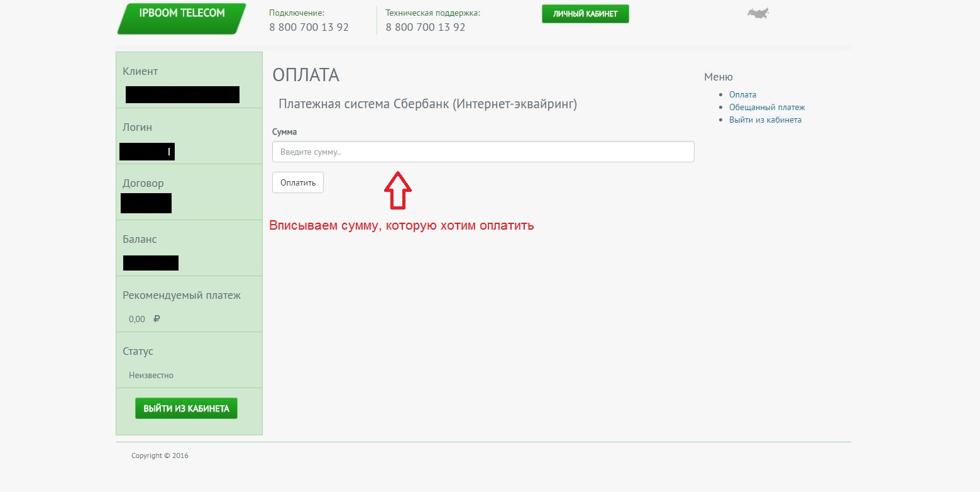Viewport: 980px width, 492px height.
Task: Click the Подключение phone number 8 800 700 13 92
Action: (x=309, y=27)
